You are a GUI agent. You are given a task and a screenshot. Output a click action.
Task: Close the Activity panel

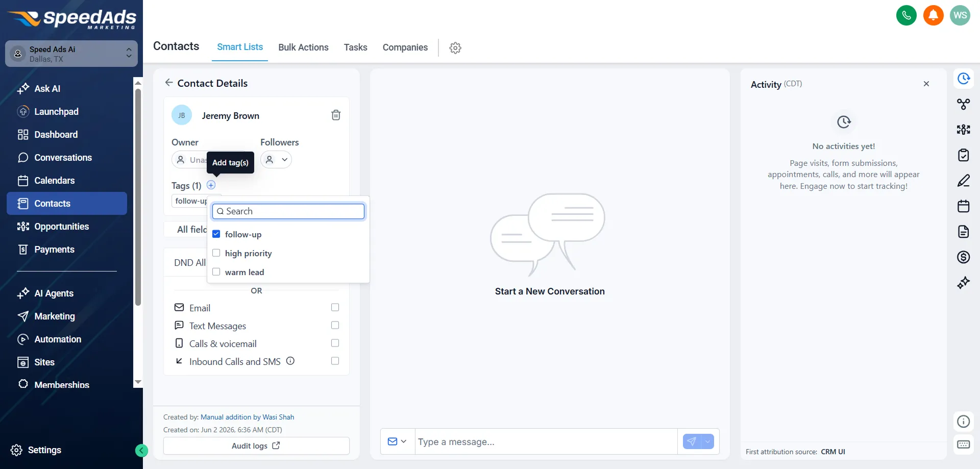pos(926,84)
